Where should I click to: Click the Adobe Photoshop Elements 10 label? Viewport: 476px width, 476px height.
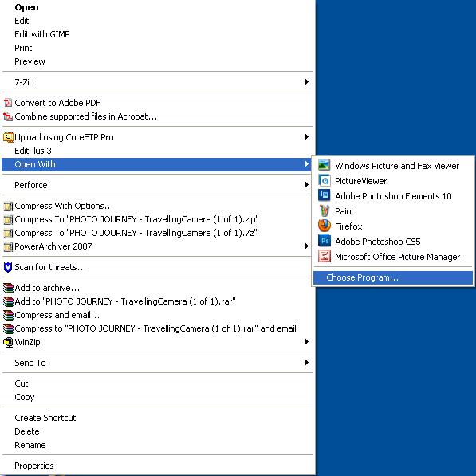point(393,196)
